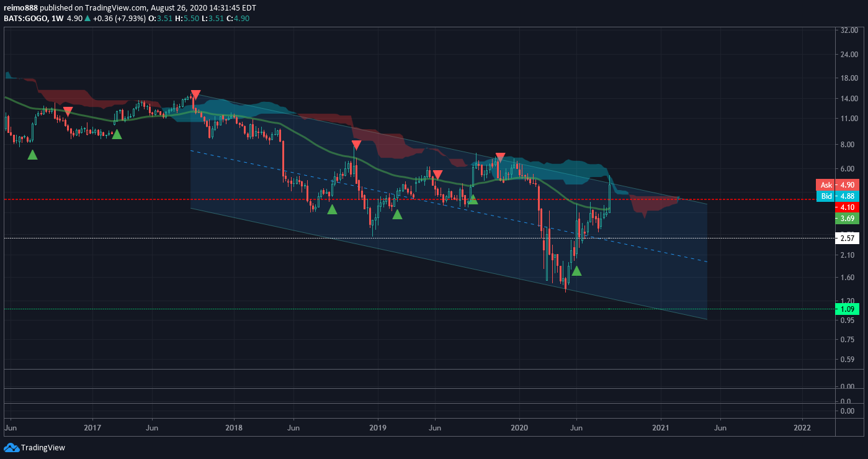Click the white 2.57 price level label
Image resolution: width=868 pixels, height=459 pixels.
[x=846, y=238]
